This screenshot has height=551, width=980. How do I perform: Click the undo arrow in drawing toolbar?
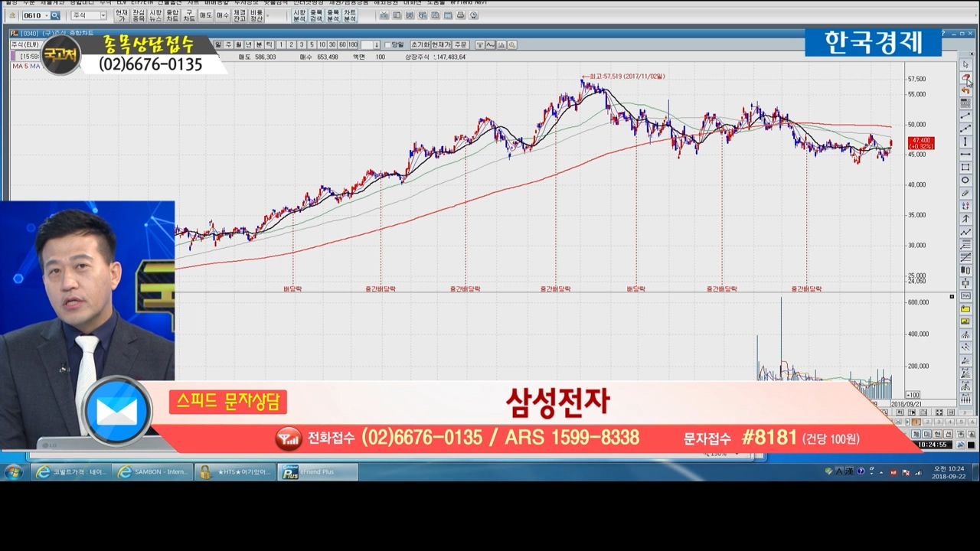coord(965,90)
